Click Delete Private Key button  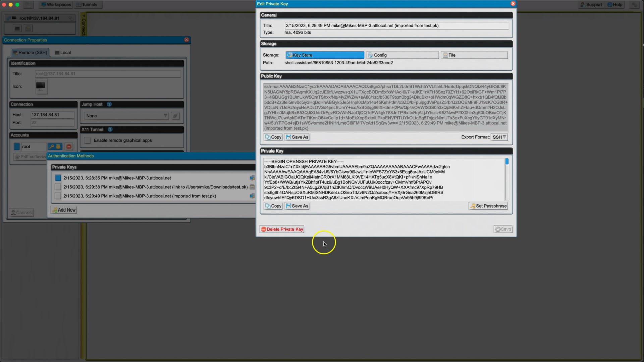[282, 229]
